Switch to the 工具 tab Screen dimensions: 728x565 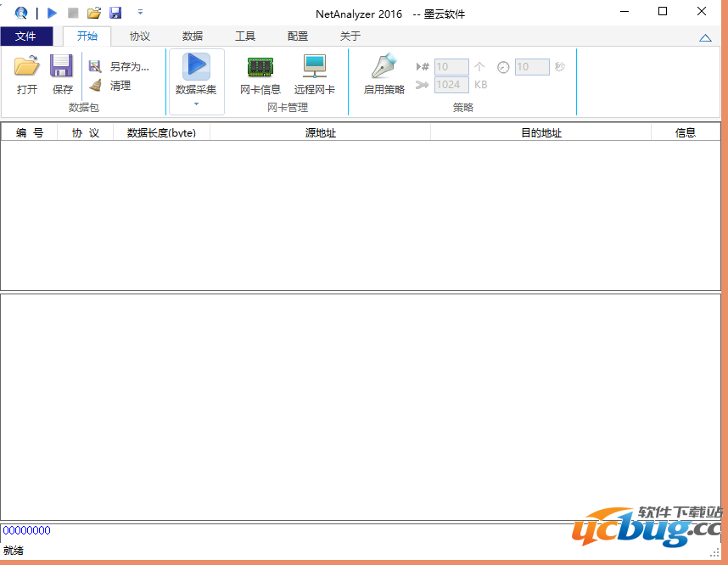pyautogui.click(x=245, y=36)
